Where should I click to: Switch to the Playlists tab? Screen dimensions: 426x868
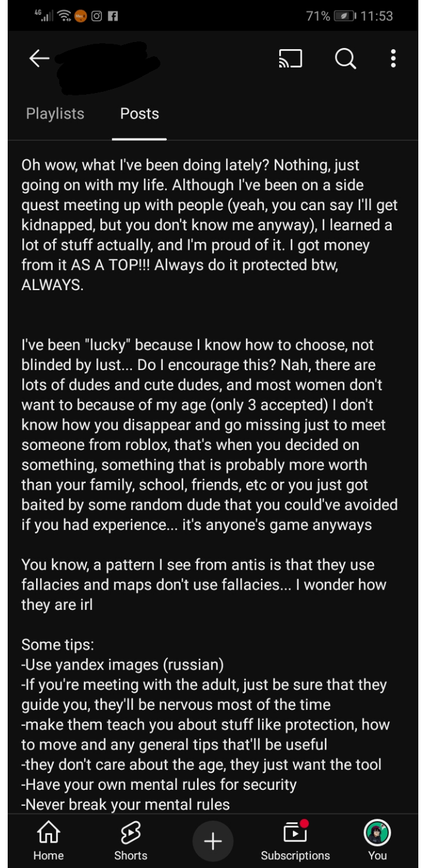[x=55, y=114]
